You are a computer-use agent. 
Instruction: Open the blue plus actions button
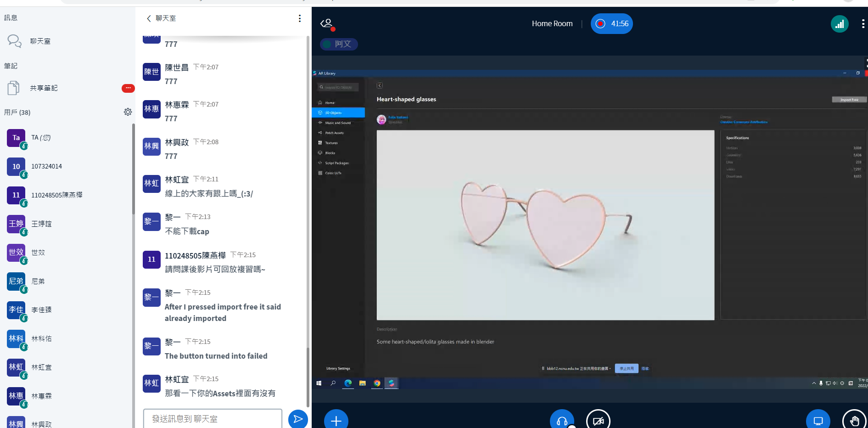336,420
